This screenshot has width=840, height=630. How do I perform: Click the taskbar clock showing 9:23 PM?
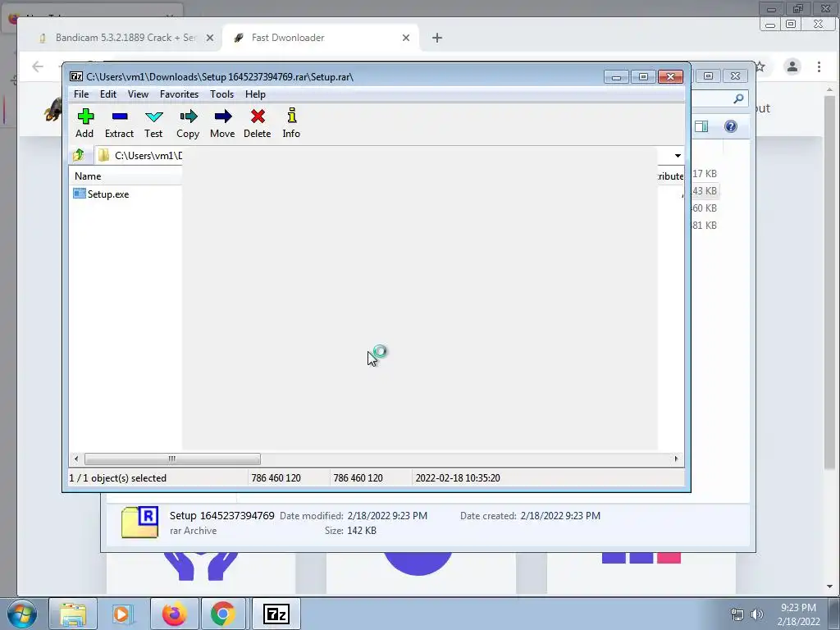point(798,608)
